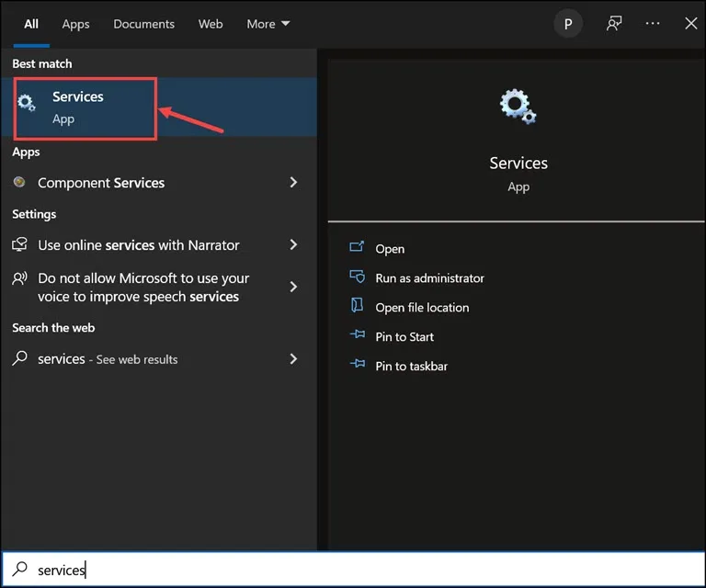Click the Open file location icon
The height and width of the screenshot is (588, 706).
click(357, 305)
